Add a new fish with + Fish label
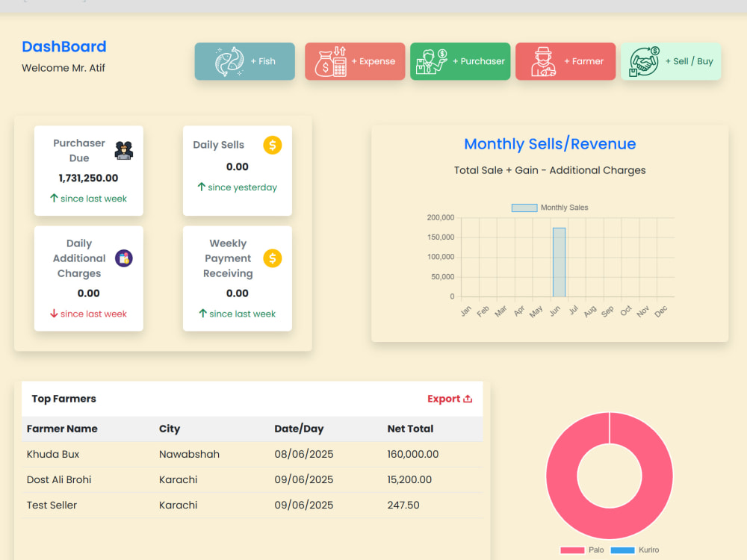Image resolution: width=747 pixels, height=560 pixels. (x=263, y=61)
